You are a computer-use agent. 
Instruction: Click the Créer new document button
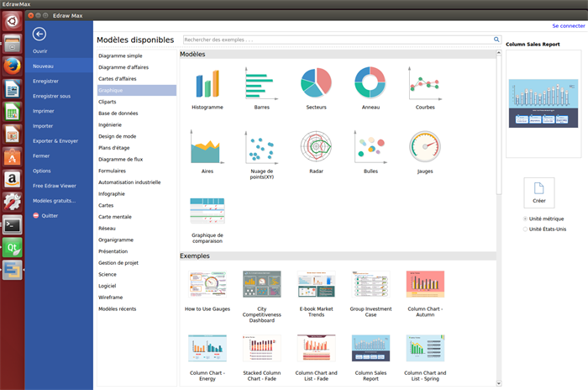(x=539, y=192)
